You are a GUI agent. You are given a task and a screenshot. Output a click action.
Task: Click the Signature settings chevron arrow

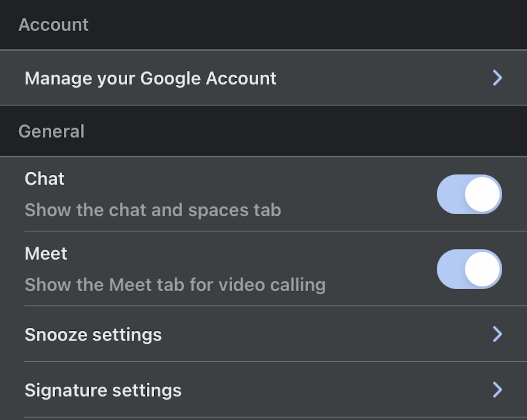[x=497, y=390]
